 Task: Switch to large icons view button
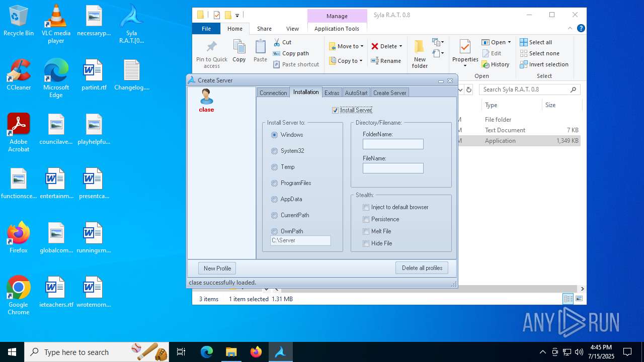coord(579,299)
